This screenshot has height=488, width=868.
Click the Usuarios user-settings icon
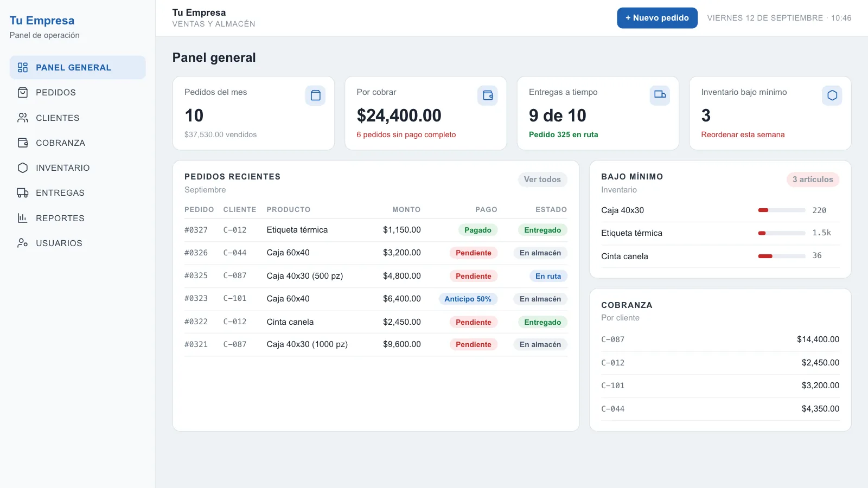click(x=23, y=243)
